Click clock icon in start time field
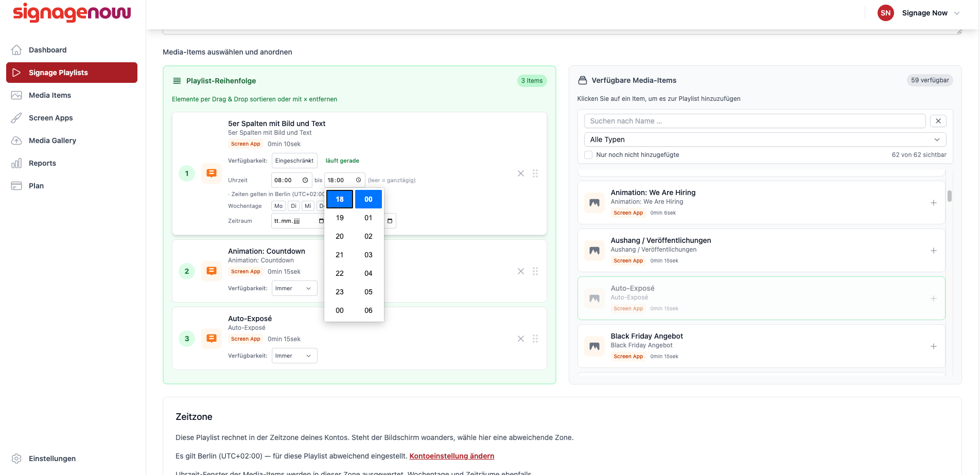 [x=305, y=180]
